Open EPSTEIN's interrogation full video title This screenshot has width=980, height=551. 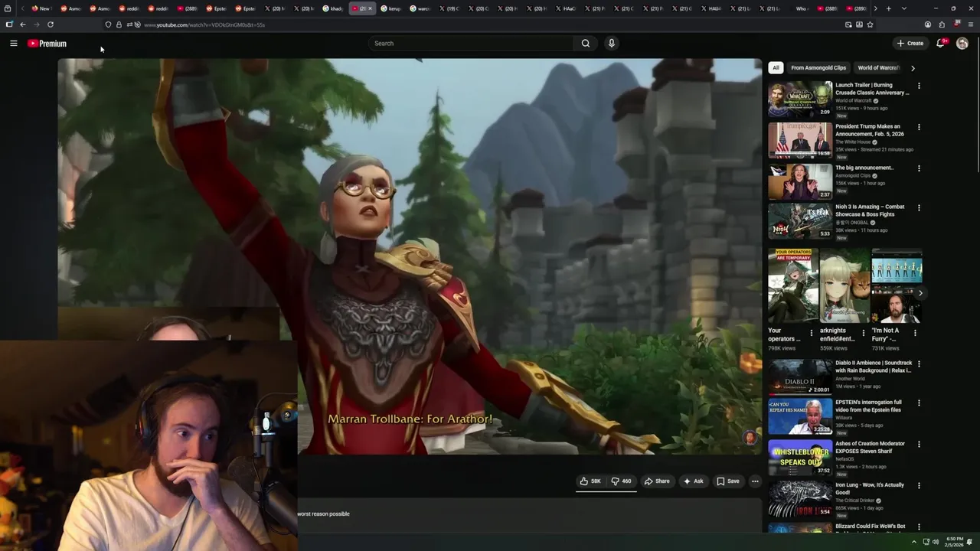pos(868,406)
